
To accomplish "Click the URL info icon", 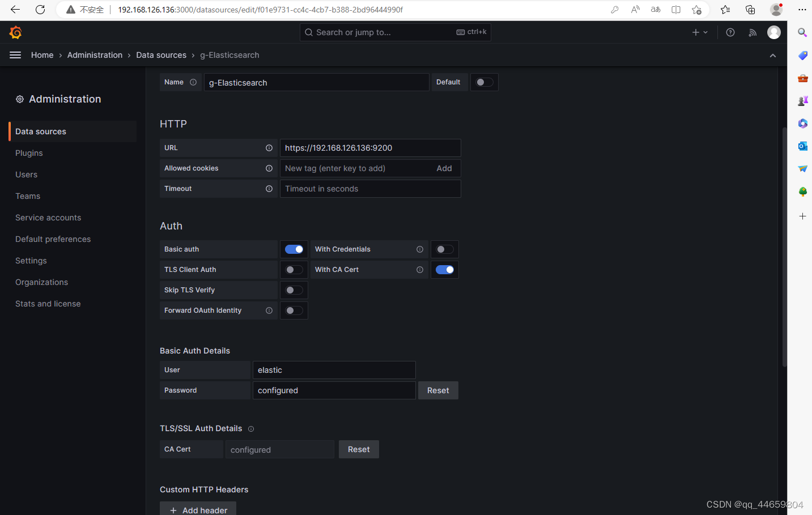I will 269,148.
